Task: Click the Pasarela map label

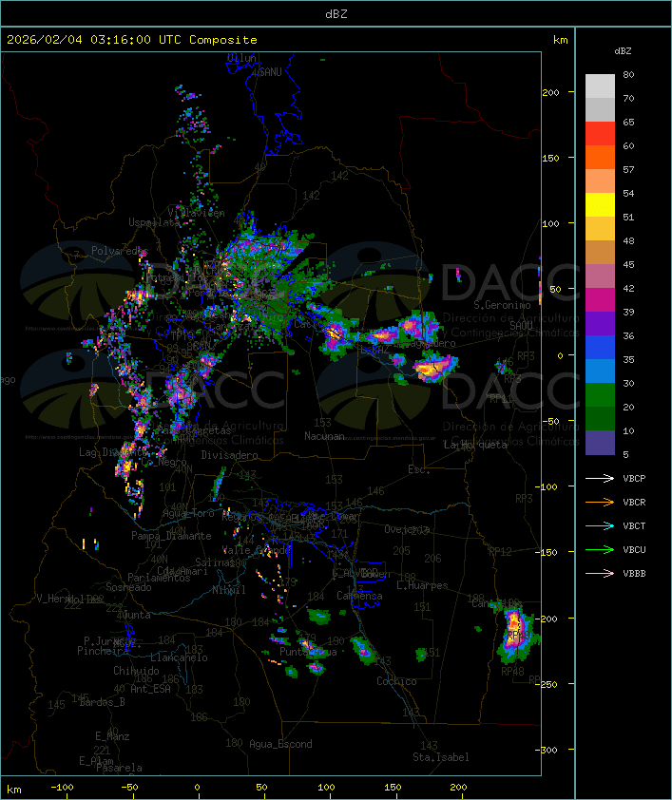Action: [119, 768]
